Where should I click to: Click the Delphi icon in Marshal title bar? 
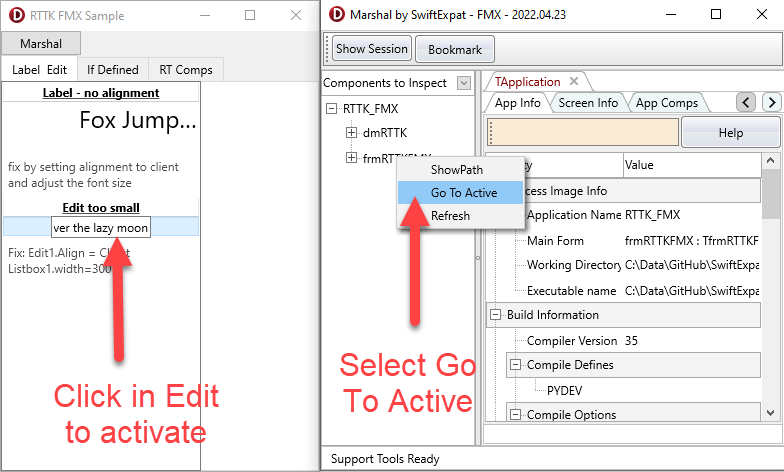[336, 14]
